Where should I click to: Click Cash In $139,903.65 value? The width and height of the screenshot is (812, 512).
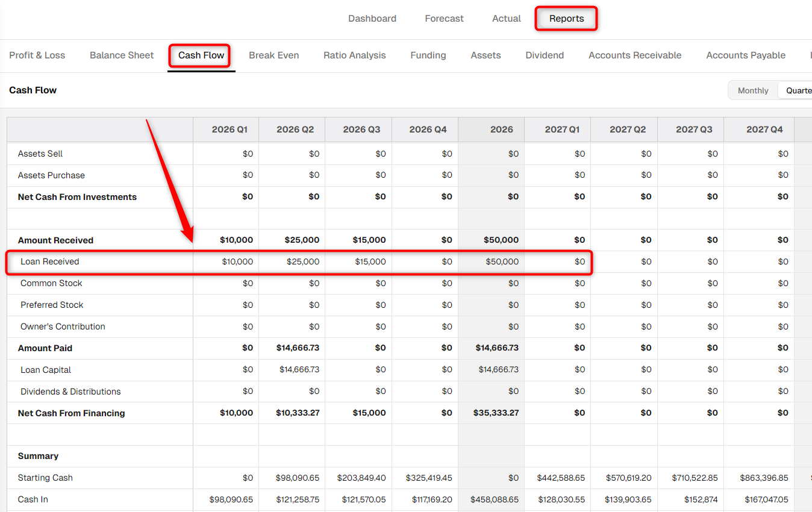pos(628,499)
